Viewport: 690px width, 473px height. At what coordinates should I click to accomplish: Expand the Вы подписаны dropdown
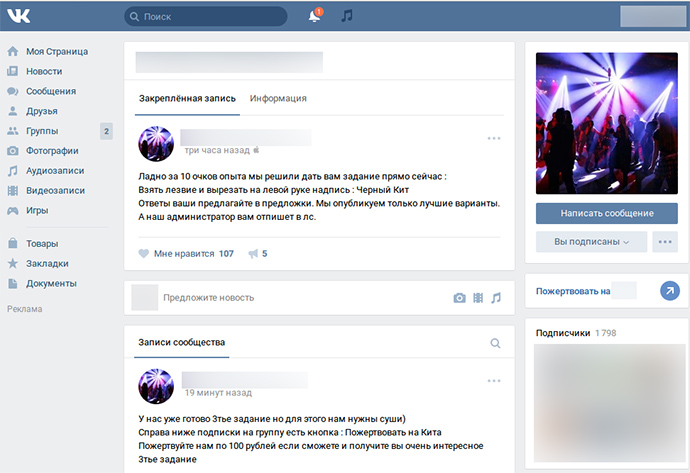(x=592, y=242)
